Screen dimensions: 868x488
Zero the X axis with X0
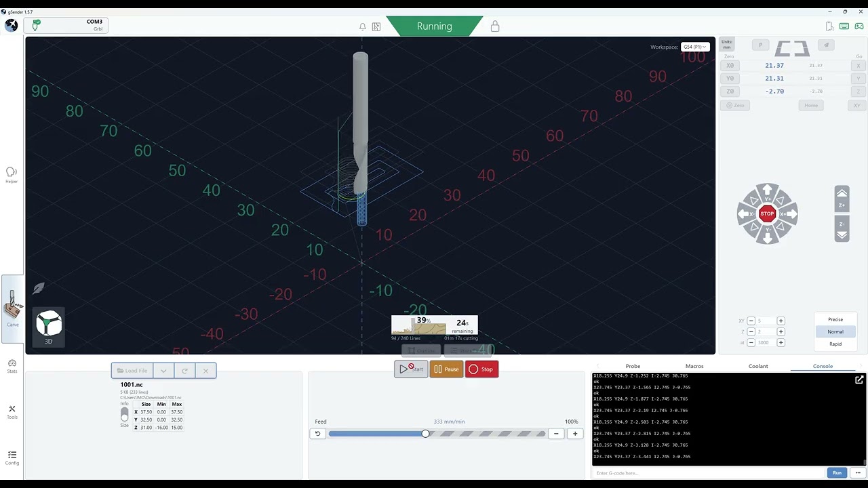pos(730,66)
